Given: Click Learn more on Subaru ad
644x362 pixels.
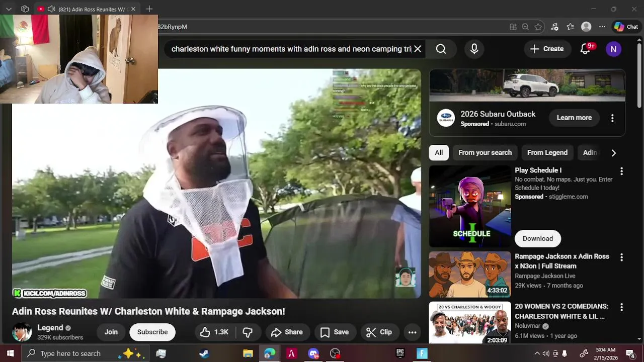Looking at the screenshot, I should [x=574, y=118].
